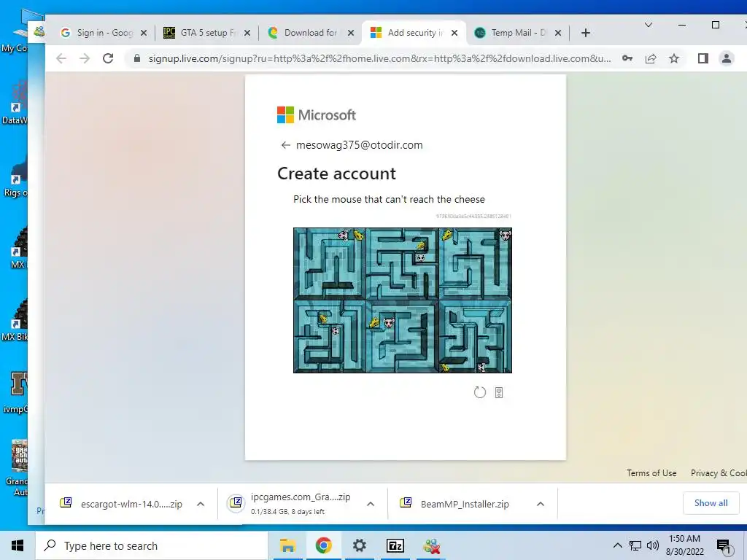747x560 pixels.
Task: Open network status tray icon
Action: pyautogui.click(x=635, y=545)
